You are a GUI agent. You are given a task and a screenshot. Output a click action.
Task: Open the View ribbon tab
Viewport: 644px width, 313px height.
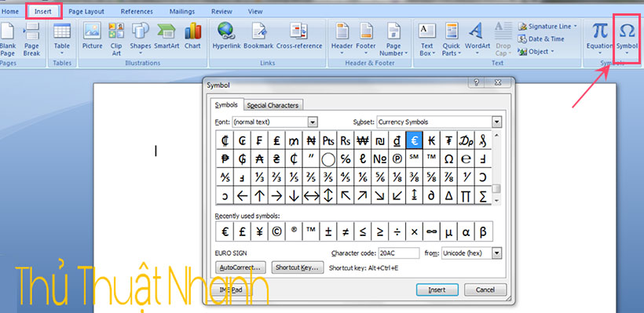pos(255,12)
